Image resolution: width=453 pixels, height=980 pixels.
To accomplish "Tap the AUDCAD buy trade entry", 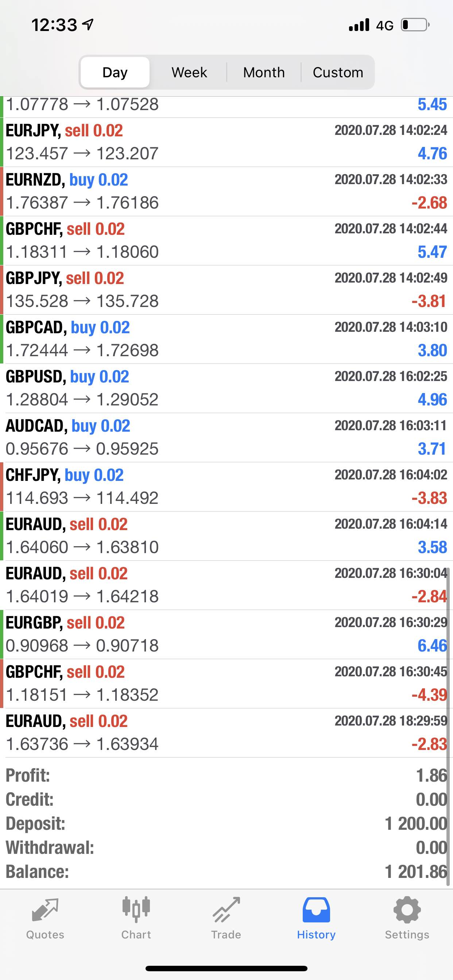I will click(226, 437).
